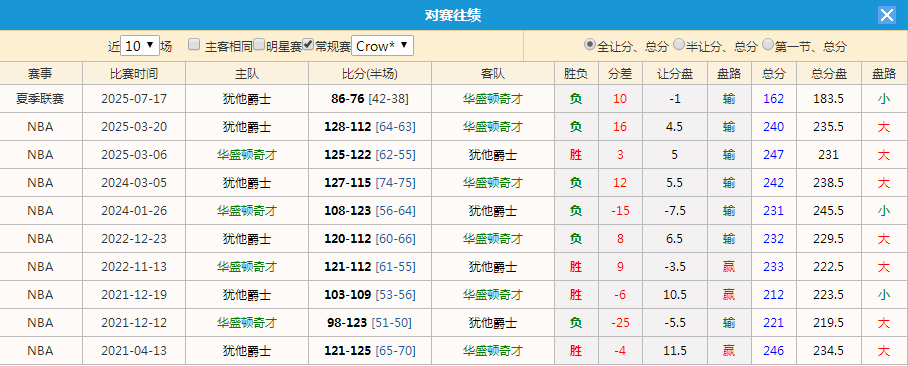Open the 86-76 score on 2025-07-17

347,99
